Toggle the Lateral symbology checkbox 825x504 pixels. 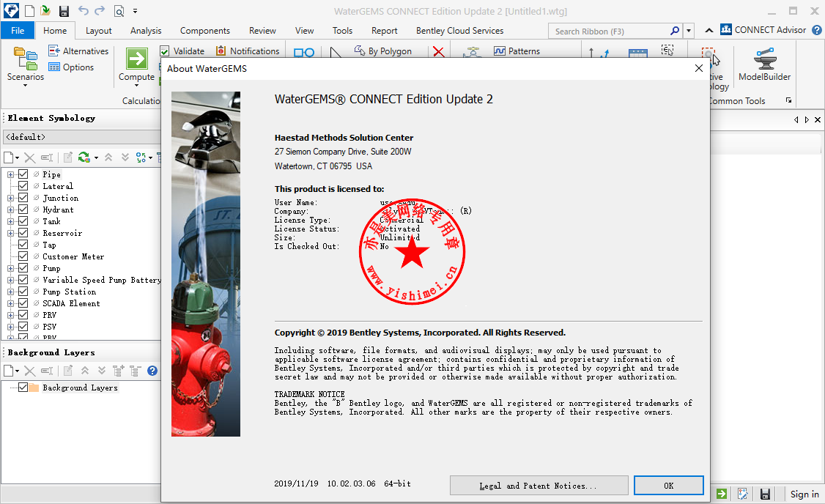(23, 186)
